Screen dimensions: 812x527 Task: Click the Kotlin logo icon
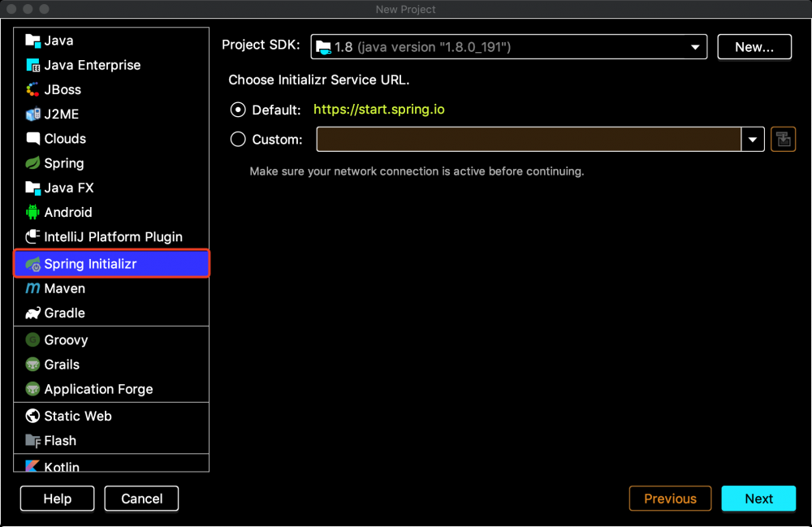[x=32, y=466]
